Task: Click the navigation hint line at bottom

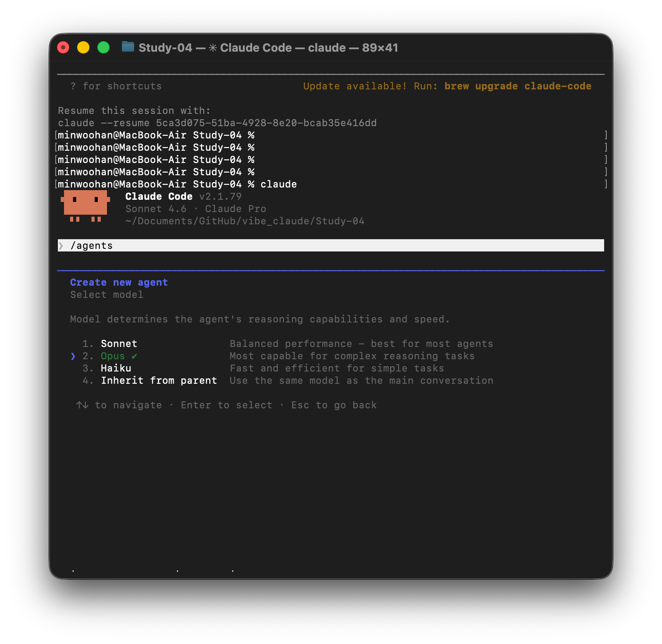Action: coord(226,405)
